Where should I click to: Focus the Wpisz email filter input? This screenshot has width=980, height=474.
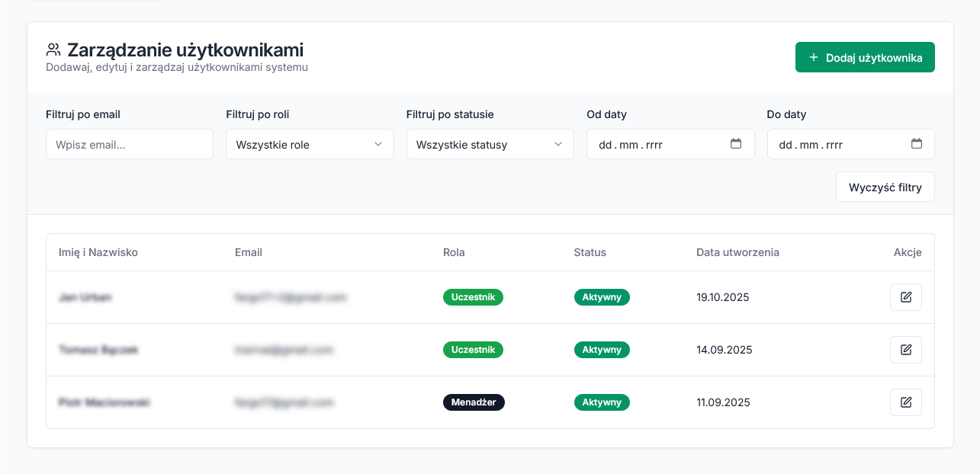[x=129, y=144]
